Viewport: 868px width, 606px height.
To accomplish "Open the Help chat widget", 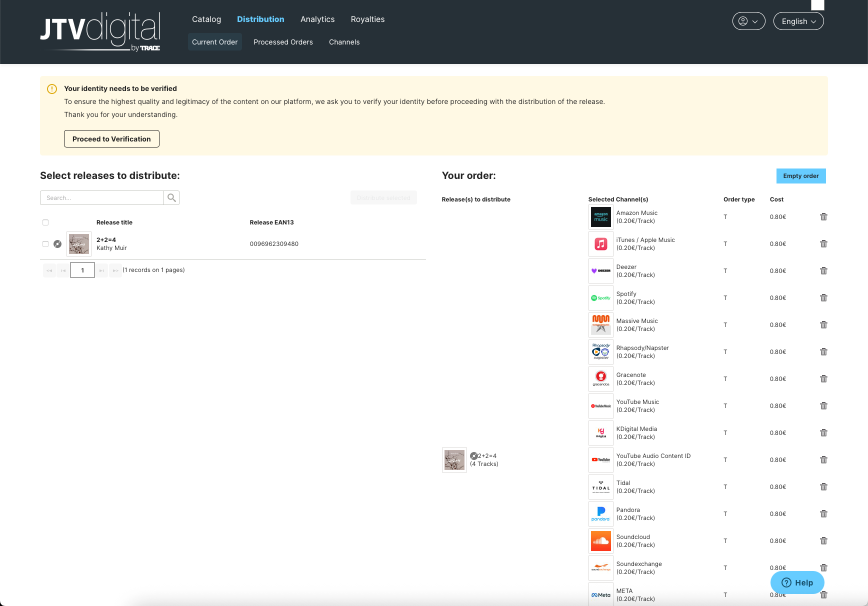I will tap(797, 582).
